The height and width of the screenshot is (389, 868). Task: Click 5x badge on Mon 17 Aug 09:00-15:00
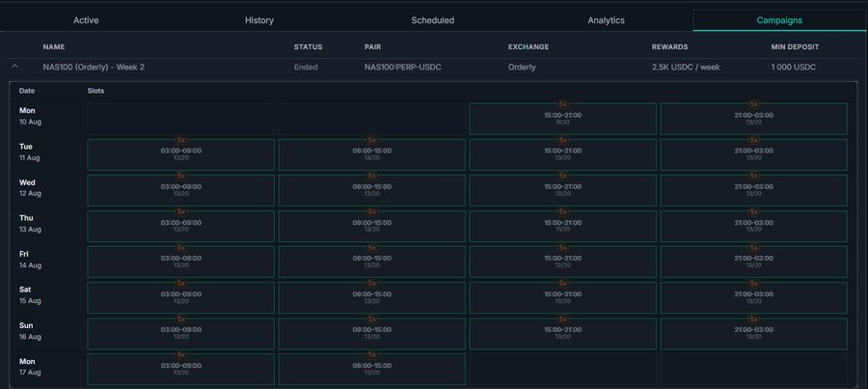[372, 354]
